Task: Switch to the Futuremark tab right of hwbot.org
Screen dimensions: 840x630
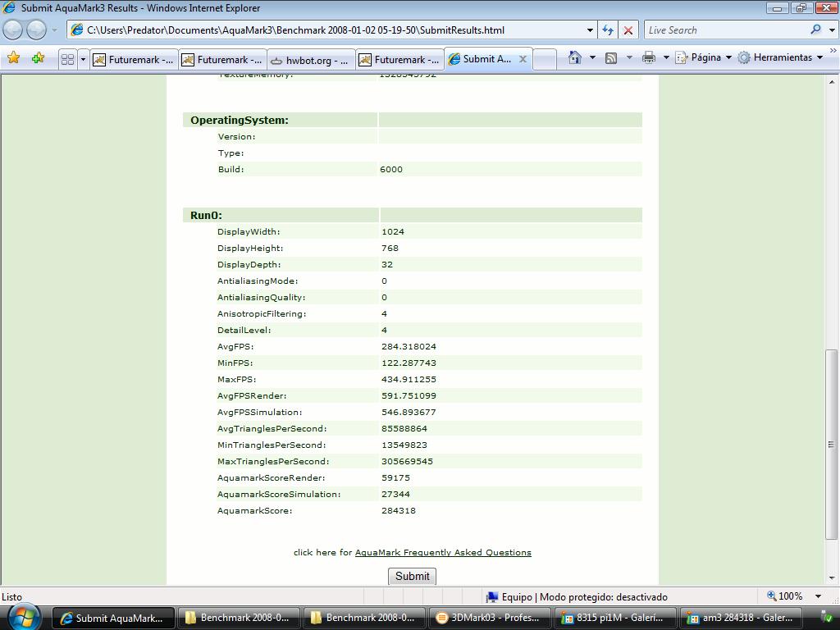Action: pos(399,60)
